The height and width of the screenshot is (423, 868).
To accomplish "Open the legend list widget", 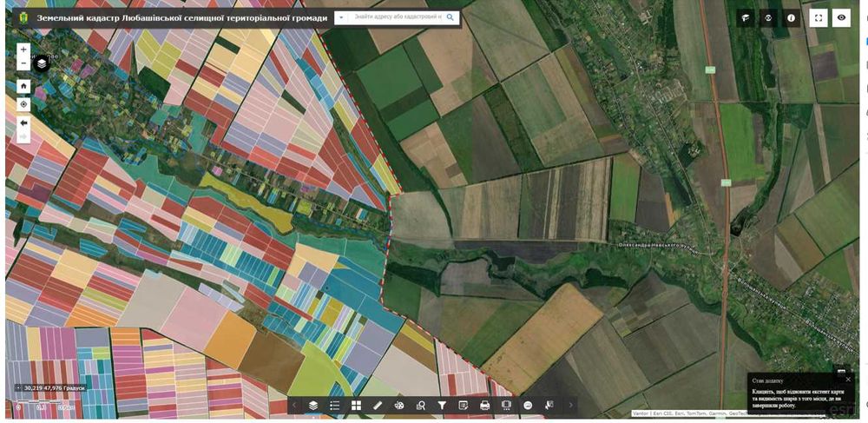I will click(334, 406).
